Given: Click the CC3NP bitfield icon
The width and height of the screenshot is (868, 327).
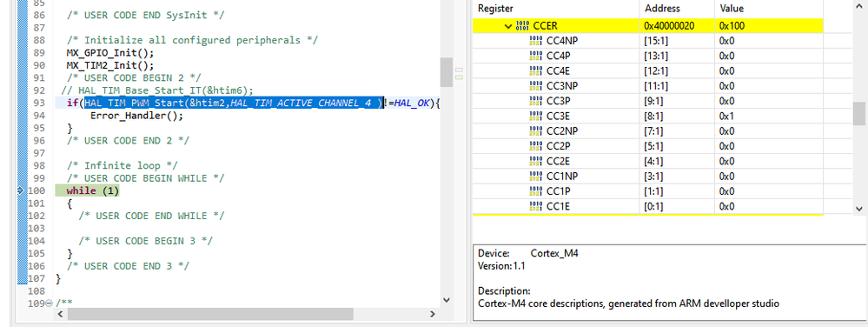Looking at the screenshot, I should [536, 86].
